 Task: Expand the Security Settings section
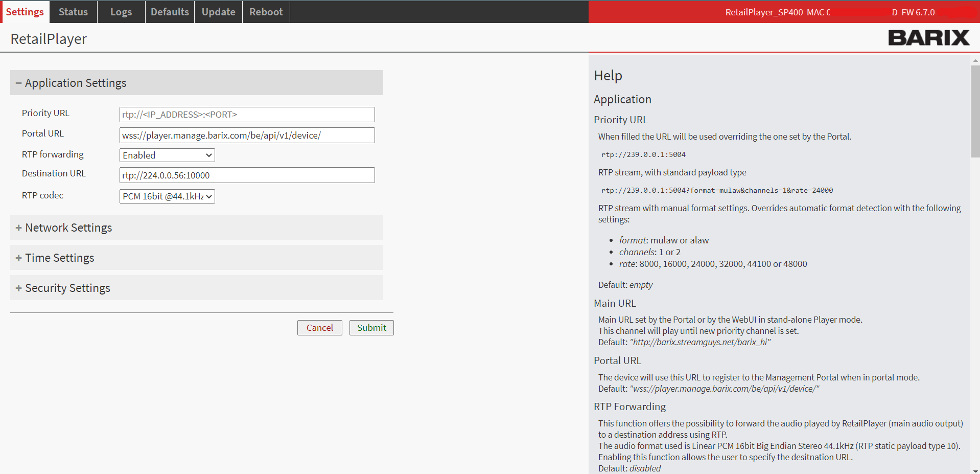[67, 288]
